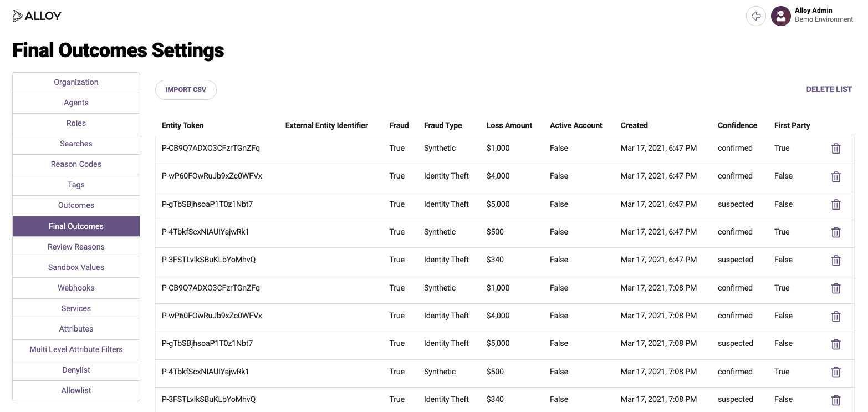Click the First Party column header
The width and height of the screenshot is (868, 412).
coord(792,125)
